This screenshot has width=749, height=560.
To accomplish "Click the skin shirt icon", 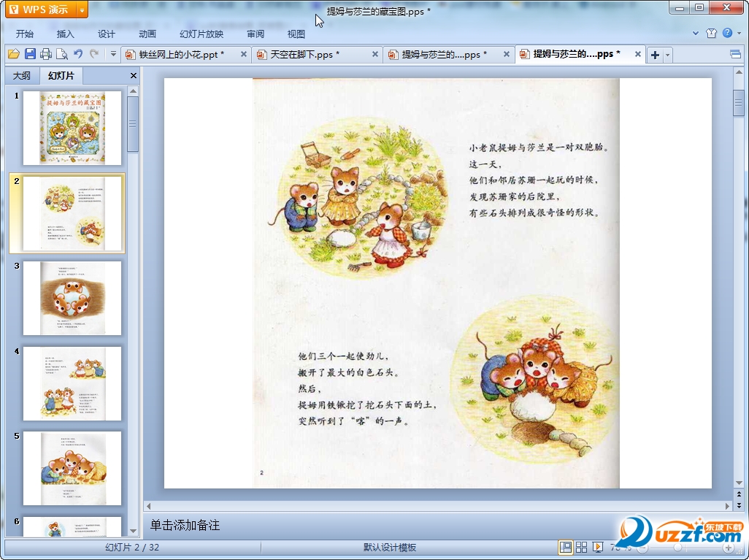I will [711, 33].
